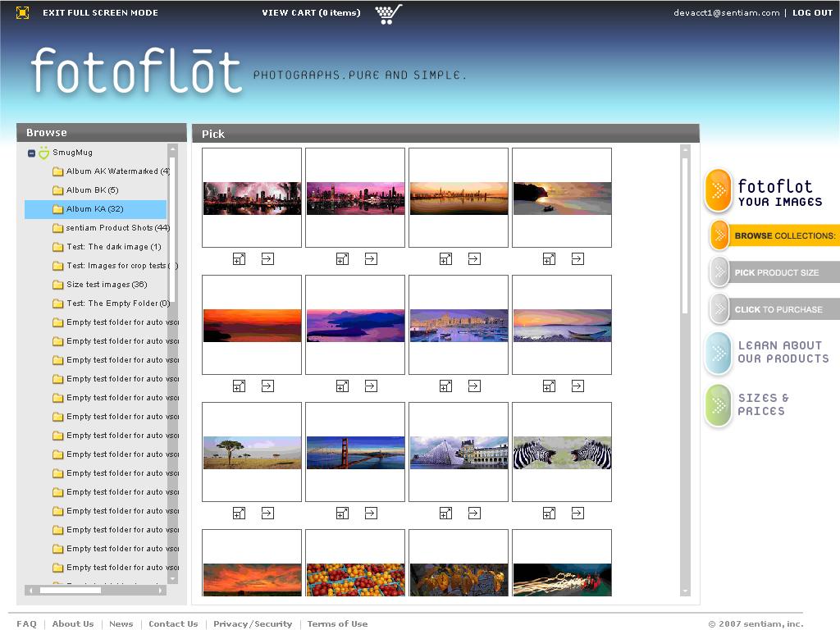The height and width of the screenshot is (630, 840).
Task: Pick the pink city skyline photo arrow icon
Action: pos(371,259)
